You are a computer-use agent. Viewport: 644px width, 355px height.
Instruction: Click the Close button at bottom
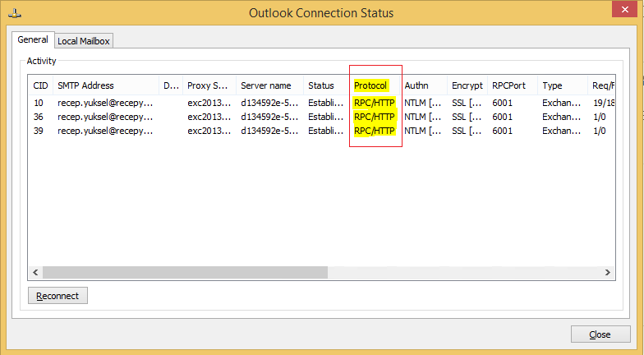click(600, 334)
